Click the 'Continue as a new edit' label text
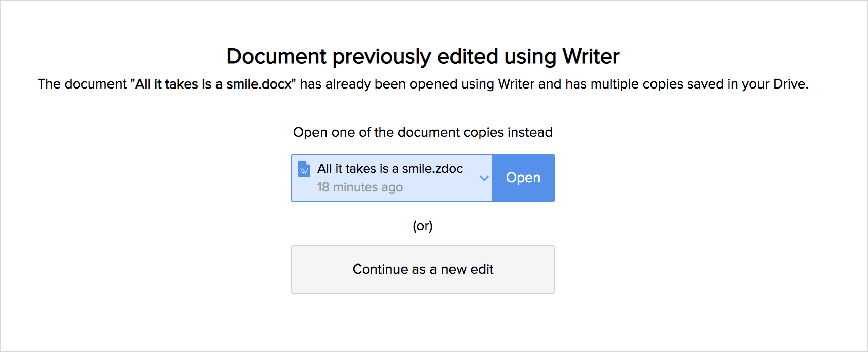 (423, 269)
